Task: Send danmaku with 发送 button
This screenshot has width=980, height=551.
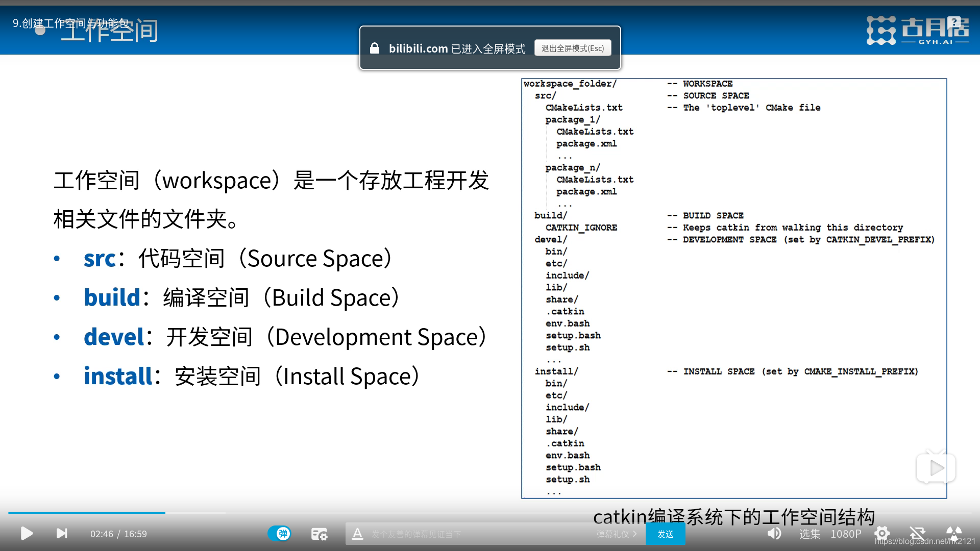Action: click(x=666, y=534)
